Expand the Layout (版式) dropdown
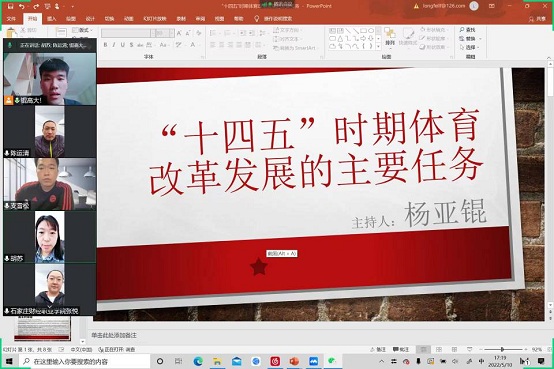554x369 pixels. pos(81,30)
